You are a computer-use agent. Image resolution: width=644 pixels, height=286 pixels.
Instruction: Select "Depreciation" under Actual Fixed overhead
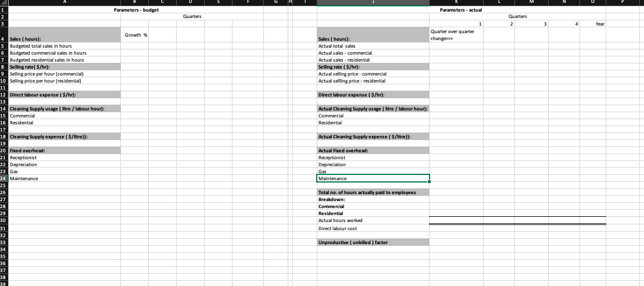click(373, 165)
